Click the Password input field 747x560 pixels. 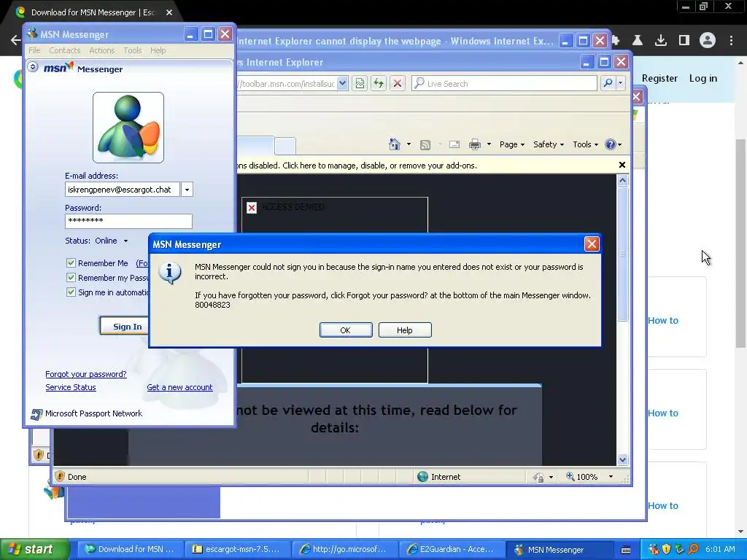128,221
